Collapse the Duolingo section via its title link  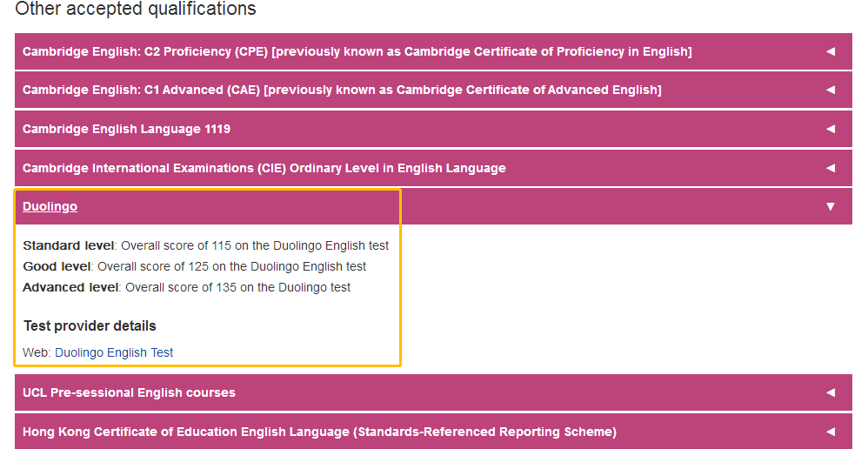[x=50, y=206]
